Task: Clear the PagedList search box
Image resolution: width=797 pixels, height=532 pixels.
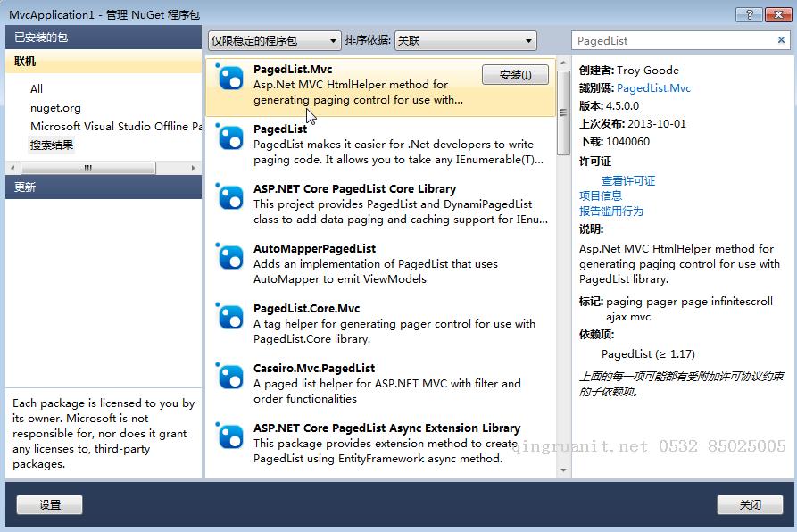Action: tap(781, 40)
